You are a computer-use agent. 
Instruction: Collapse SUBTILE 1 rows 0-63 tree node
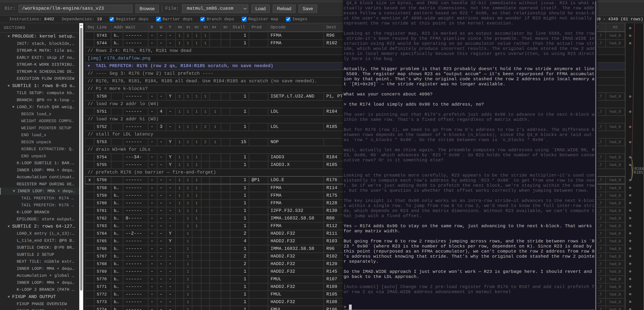pyautogui.click(x=9, y=86)
